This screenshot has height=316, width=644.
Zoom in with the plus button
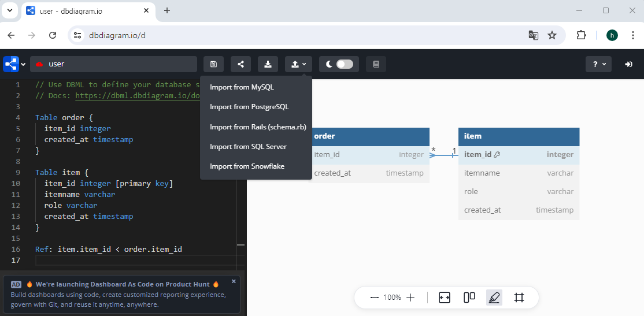point(410,298)
